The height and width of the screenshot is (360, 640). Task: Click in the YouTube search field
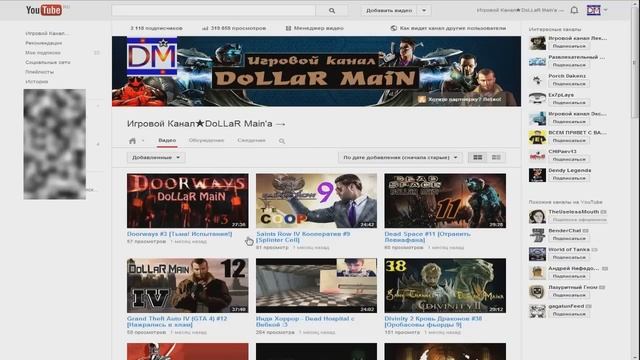tap(213, 11)
